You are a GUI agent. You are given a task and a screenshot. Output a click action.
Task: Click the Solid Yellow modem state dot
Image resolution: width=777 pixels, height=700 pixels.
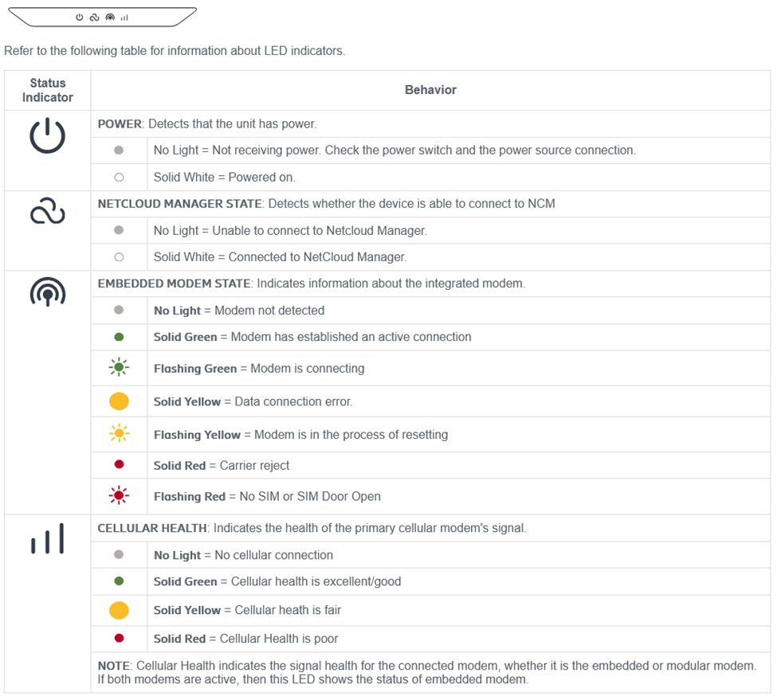coord(119,401)
